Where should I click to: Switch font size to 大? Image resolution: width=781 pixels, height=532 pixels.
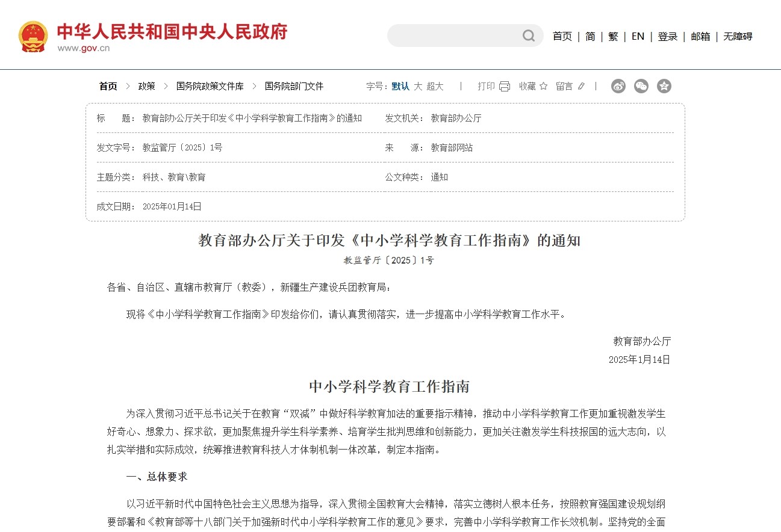[418, 86]
